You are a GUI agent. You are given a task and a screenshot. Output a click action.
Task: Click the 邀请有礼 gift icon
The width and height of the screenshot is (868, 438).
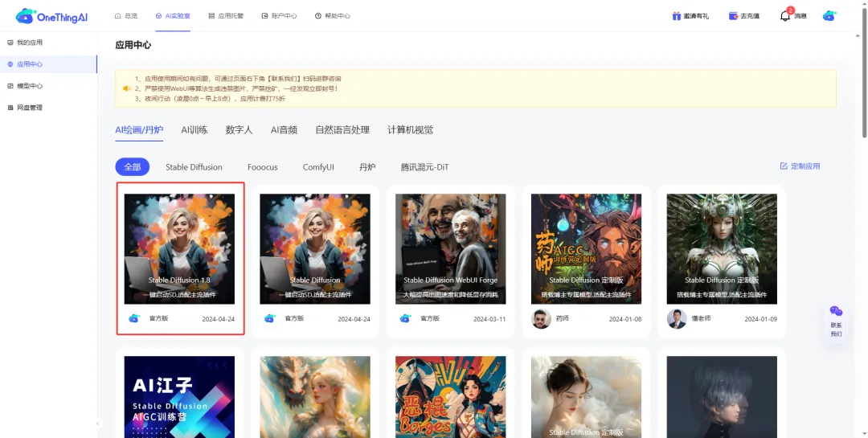677,16
